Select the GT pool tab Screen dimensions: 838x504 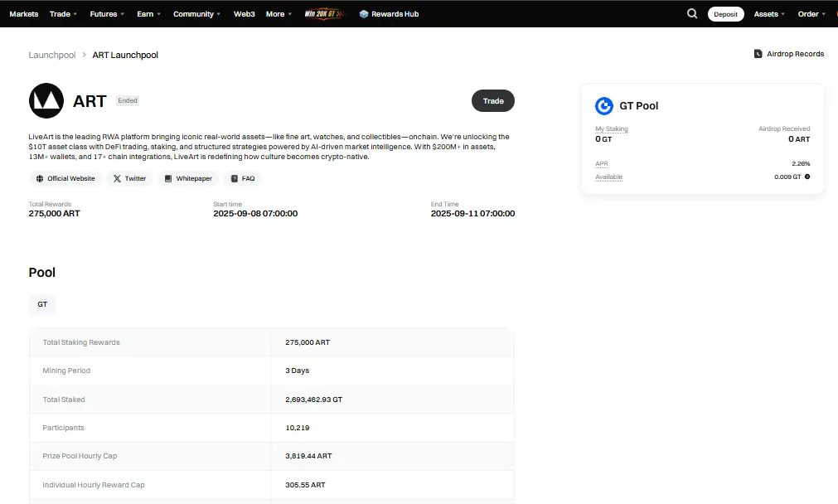(x=42, y=304)
